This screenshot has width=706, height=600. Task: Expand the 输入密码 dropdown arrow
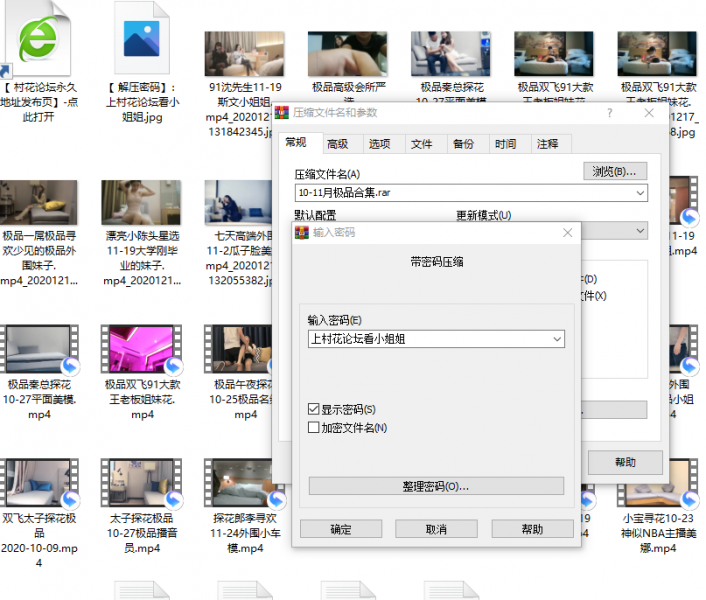click(x=556, y=339)
